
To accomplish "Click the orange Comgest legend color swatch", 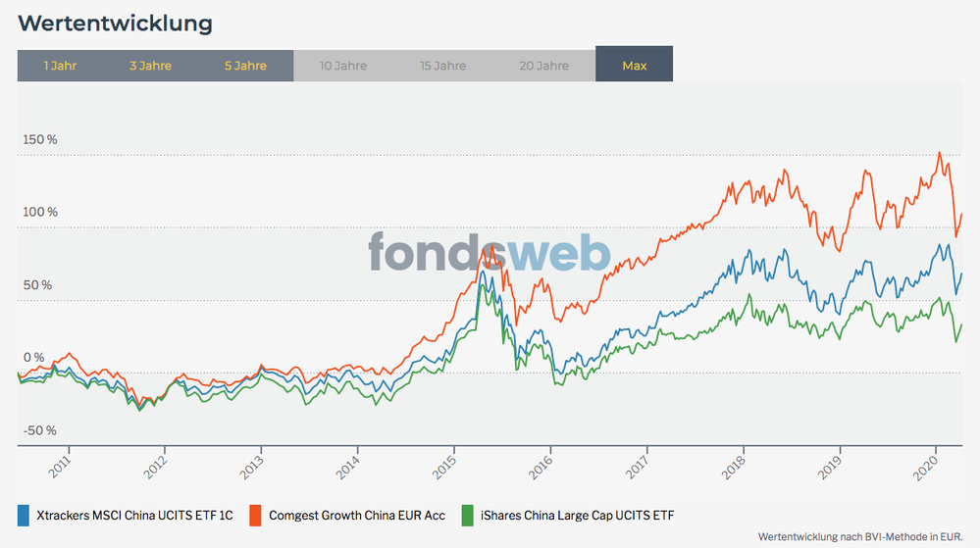I will pyautogui.click(x=252, y=515).
